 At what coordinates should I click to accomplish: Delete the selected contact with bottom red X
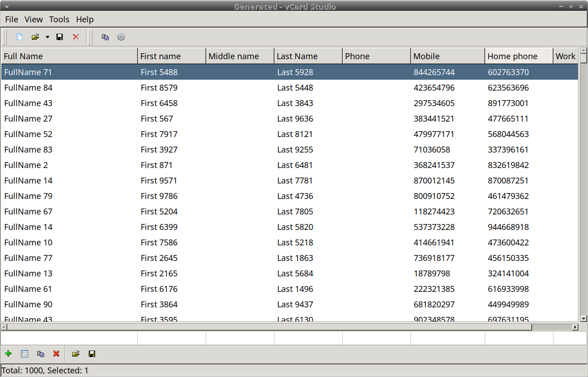tap(56, 354)
